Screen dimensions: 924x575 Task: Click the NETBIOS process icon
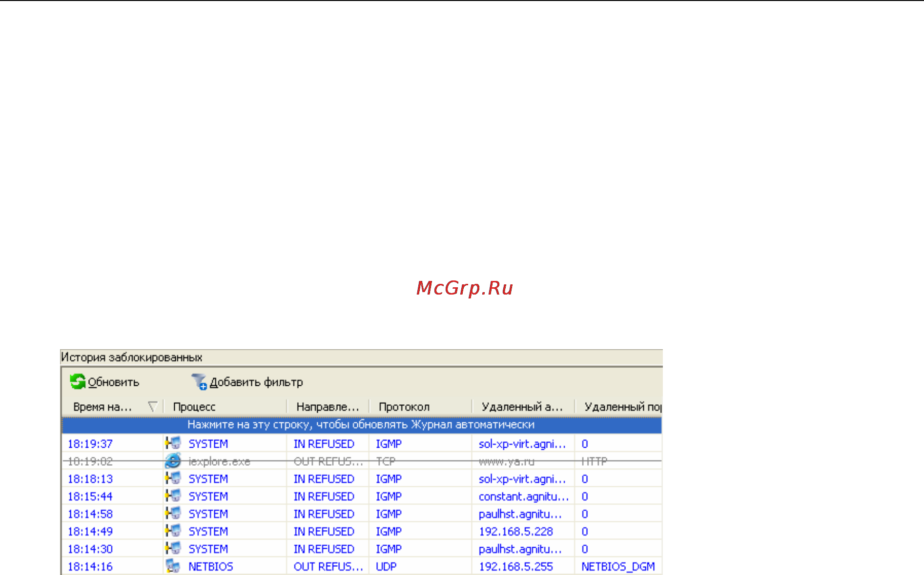(x=173, y=566)
